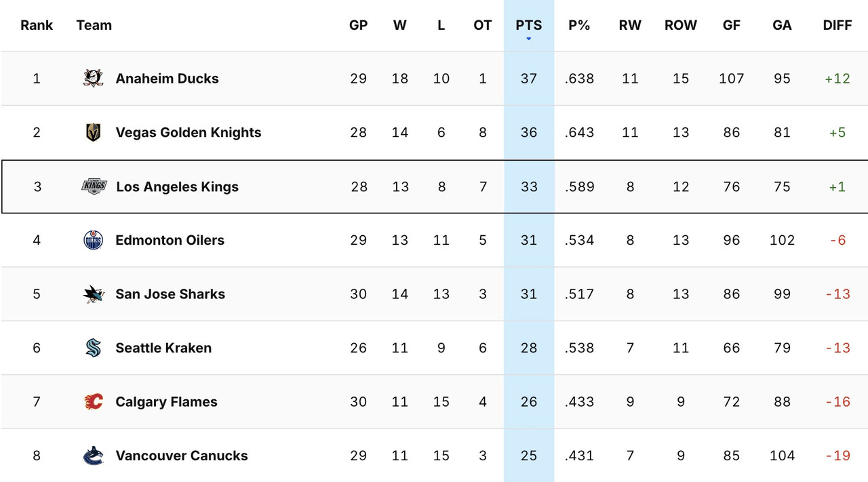
Task: Click the Los Angeles Kings logo
Action: coord(94,186)
